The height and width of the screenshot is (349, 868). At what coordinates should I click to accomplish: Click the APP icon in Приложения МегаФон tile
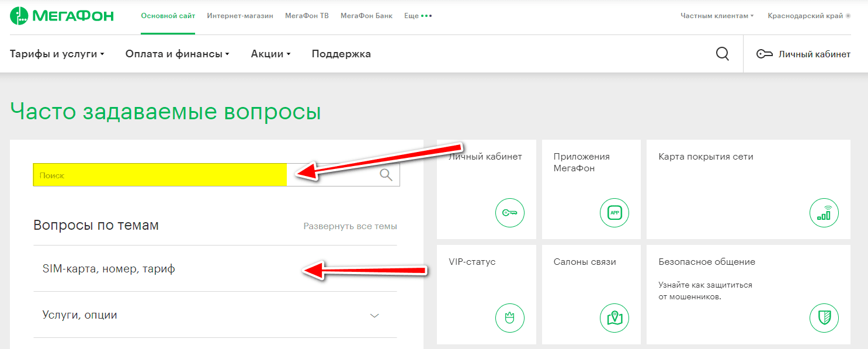614,213
